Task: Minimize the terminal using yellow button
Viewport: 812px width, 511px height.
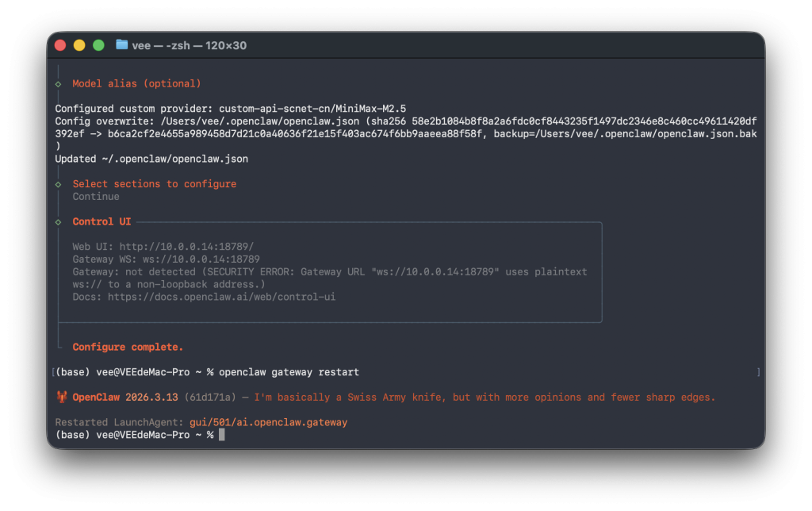Action: click(79, 45)
